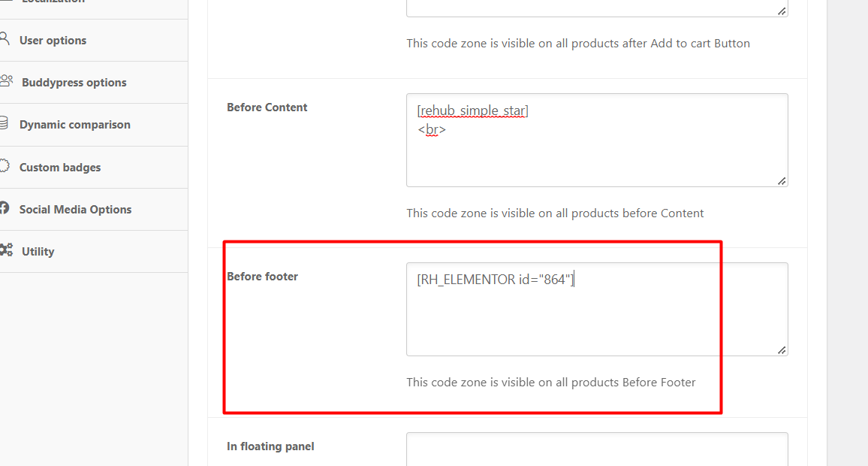Go to Custom badges settings
The height and width of the screenshot is (466, 868).
click(x=94, y=168)
